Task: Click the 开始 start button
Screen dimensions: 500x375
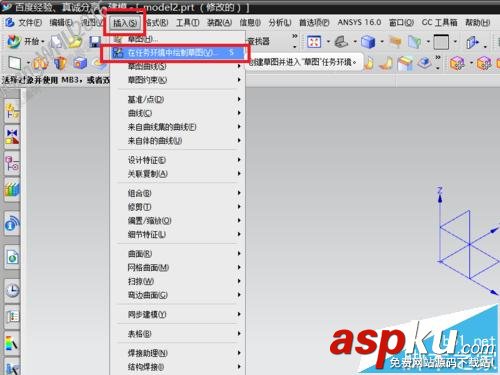Action: coord(26,41)
